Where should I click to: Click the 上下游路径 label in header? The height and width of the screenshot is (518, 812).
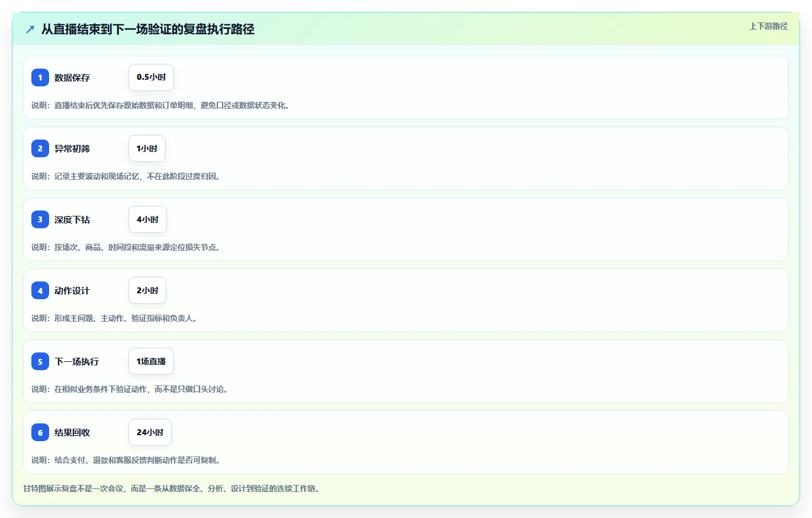tap(768, 26)
